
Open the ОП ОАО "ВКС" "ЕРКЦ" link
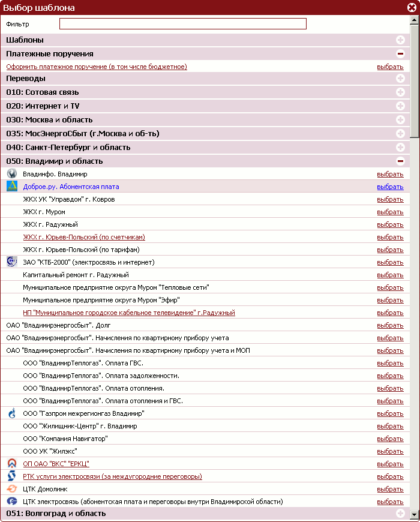coord(56,464)
